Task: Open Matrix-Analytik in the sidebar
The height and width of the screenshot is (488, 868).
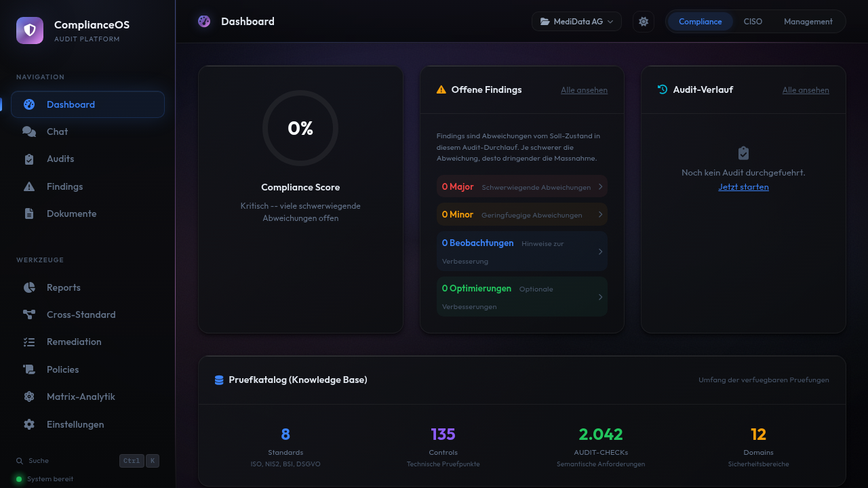Action: pyautogui.click(x=81, y=396)
